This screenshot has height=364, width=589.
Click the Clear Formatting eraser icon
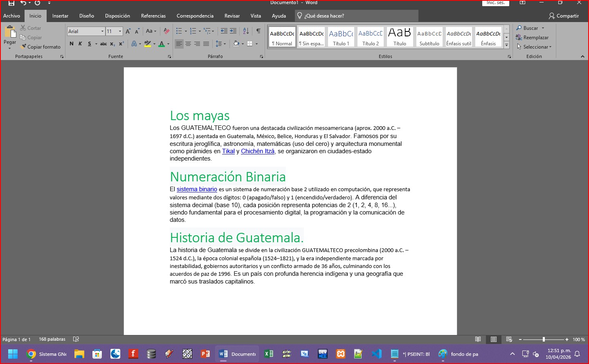166,31
